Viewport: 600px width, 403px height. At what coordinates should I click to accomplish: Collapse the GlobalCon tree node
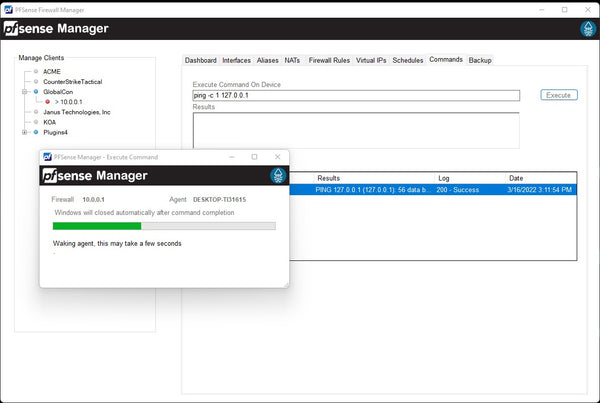click(x=25, y=91)
